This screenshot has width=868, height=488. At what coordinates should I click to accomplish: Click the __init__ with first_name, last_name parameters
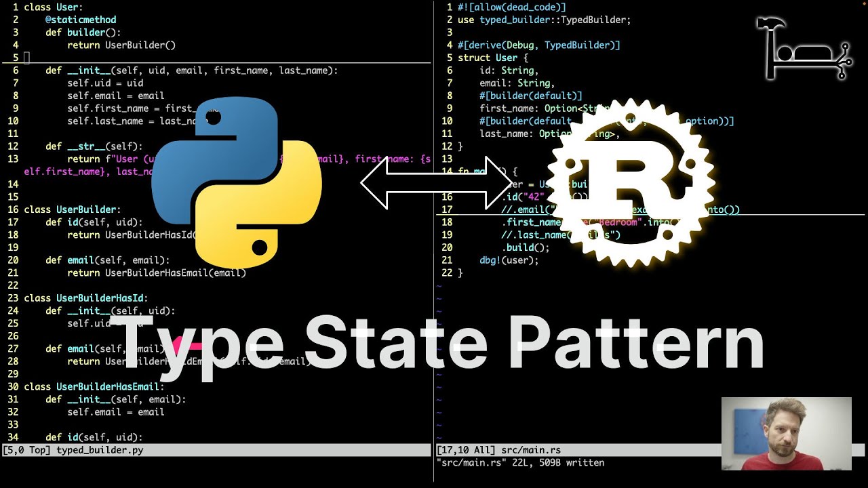pyautogui.click(x=191, y=70)
